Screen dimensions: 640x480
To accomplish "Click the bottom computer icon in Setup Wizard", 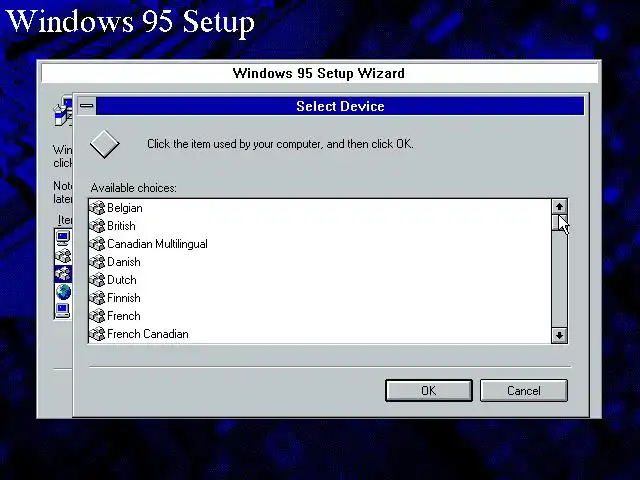I will [63, 311].
